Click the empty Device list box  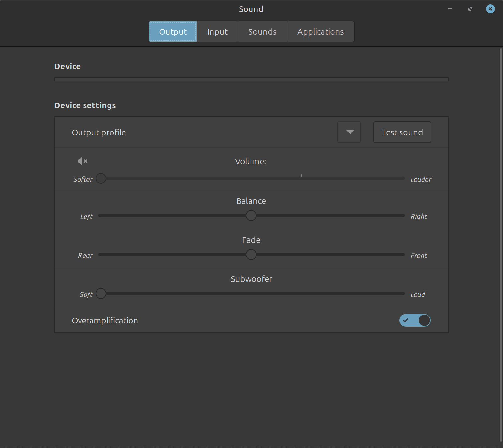point(251,79)
